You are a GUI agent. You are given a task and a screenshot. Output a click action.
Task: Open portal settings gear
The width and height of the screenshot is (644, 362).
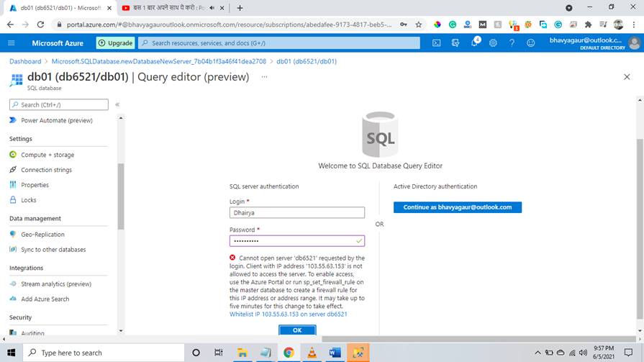(x=493, y=42)
